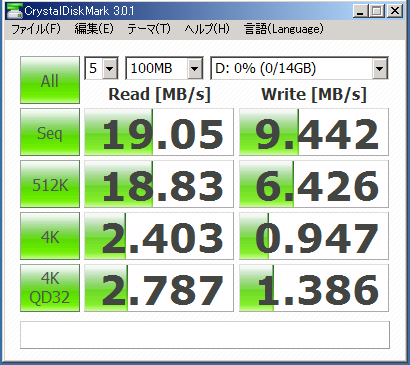Click the Seq read value 19.05
Screen dimensions: 410x365
159,132
